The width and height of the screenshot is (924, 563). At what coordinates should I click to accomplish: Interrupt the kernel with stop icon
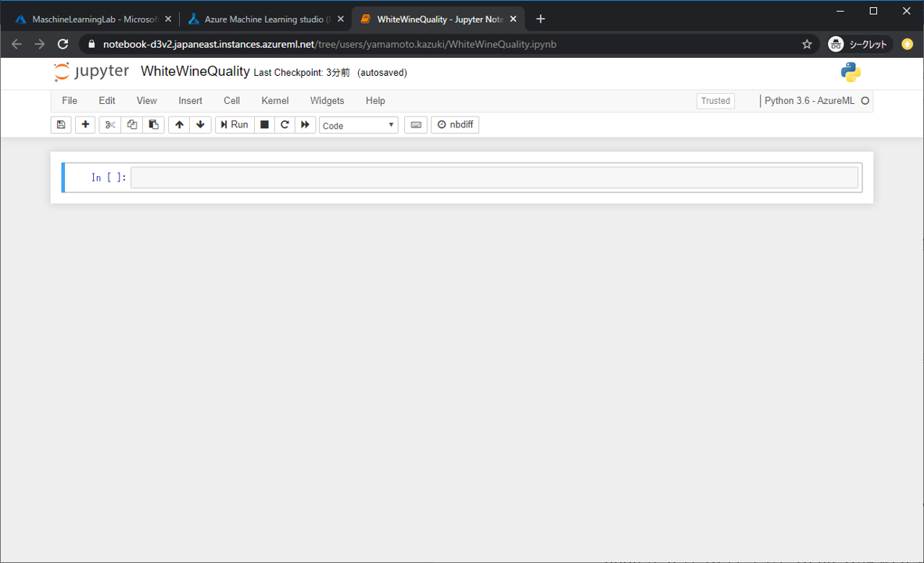tap(264, 125)
